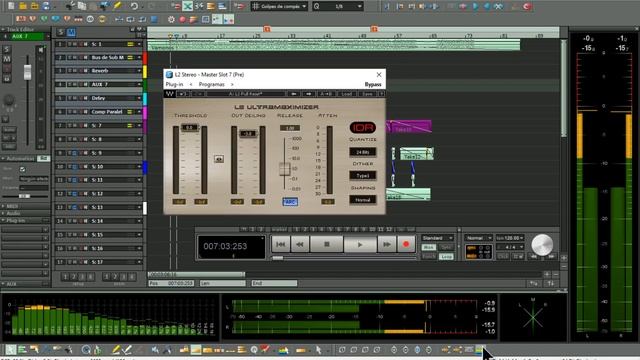Open the bpm 120.00 tempo dropdown
Screen dimensions: 640x360
509,238
